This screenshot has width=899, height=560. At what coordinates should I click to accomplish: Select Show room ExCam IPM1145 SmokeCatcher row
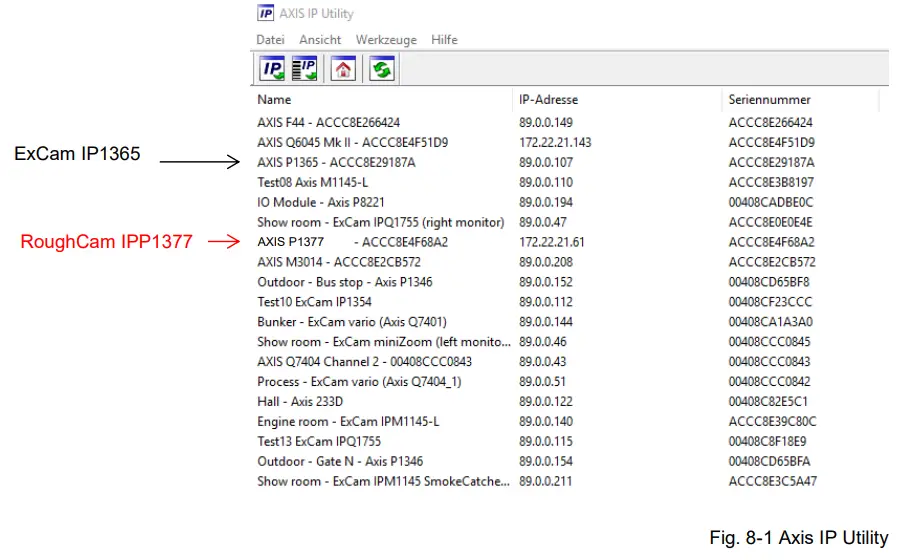(568, 481)
